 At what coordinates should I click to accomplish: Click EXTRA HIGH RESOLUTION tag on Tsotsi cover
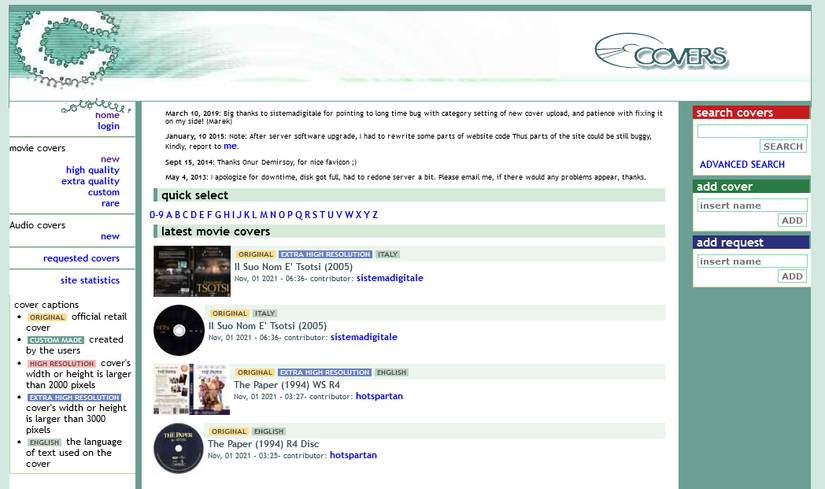point(325,254)
